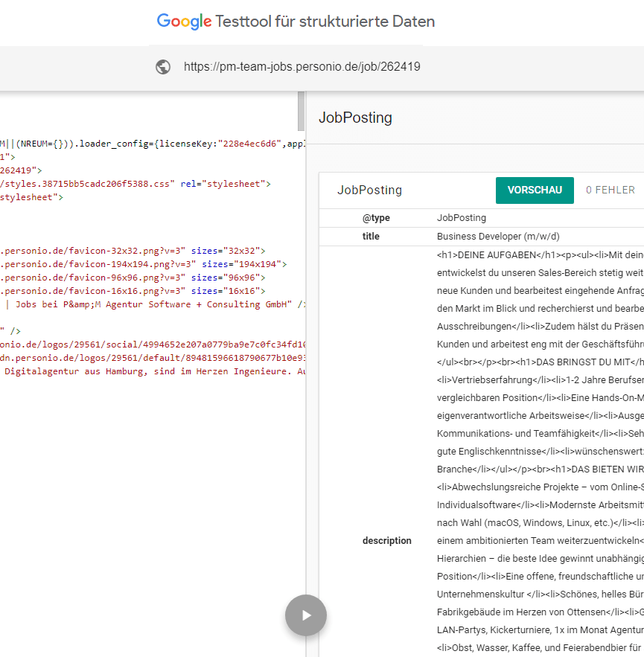Screen dimensions: 644x657
Task: Click the "Business Developer (m/w/d)" title value
Action: pos(498,237)
